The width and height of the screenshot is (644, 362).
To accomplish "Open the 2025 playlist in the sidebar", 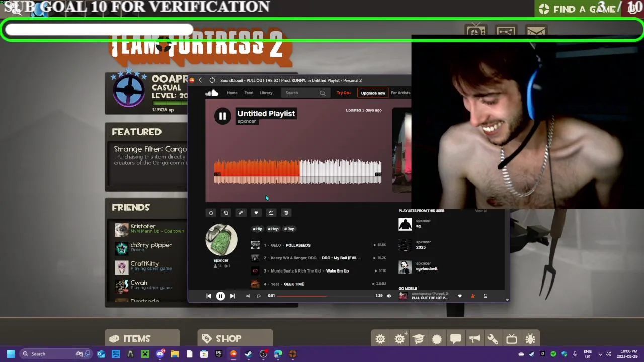I will [421, 247].
